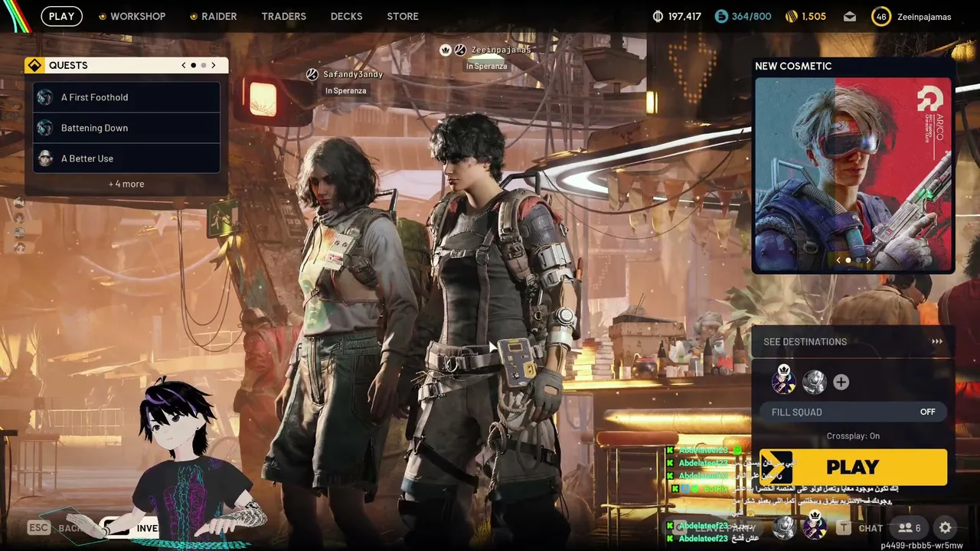Click the quest giver portrait for A First Foothold

pos(45,97)
